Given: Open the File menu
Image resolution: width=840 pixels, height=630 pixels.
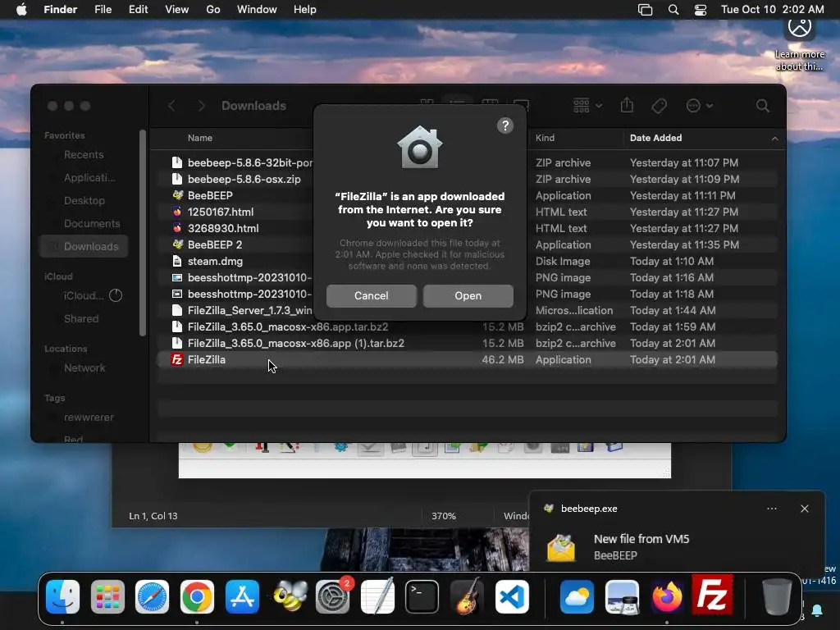Looking at the screenshot, I should pos(103,10).
